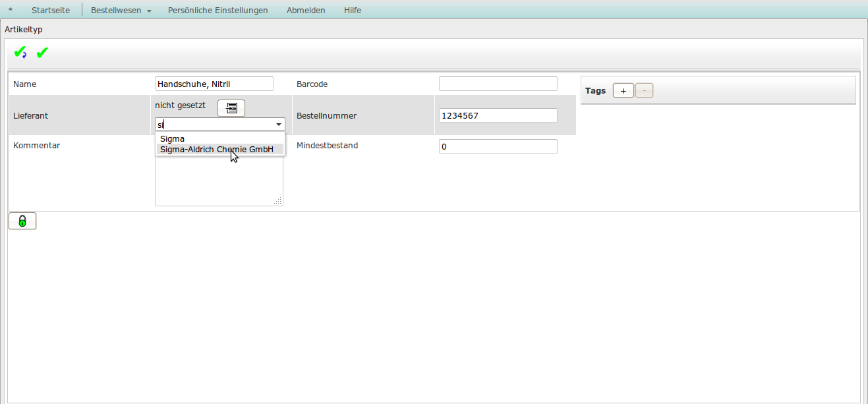This screenshot has height=404, width=868.
Task: Open the Hilfe menu item
Action: [353, 10]
